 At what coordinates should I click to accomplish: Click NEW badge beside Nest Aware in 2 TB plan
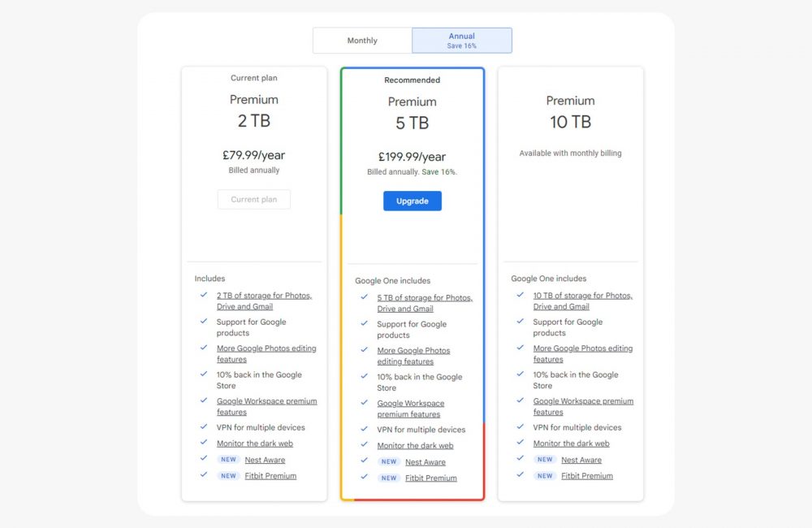pos(228,460)
